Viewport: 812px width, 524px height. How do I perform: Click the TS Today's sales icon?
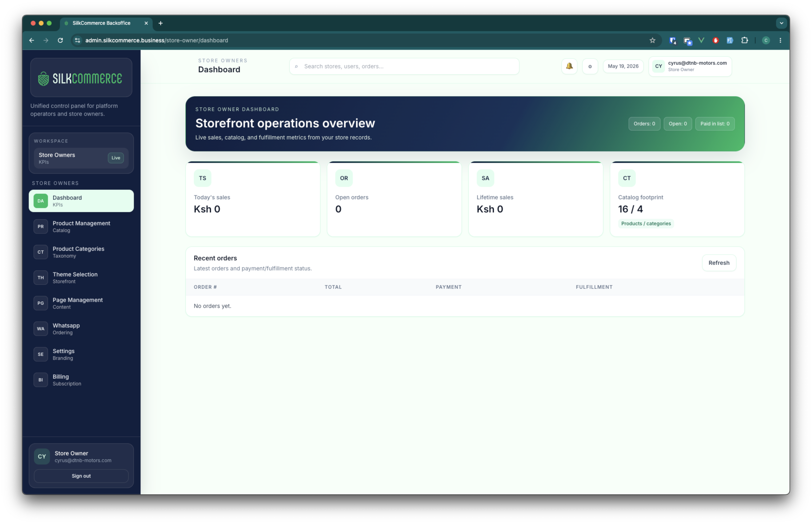point(202,178)
